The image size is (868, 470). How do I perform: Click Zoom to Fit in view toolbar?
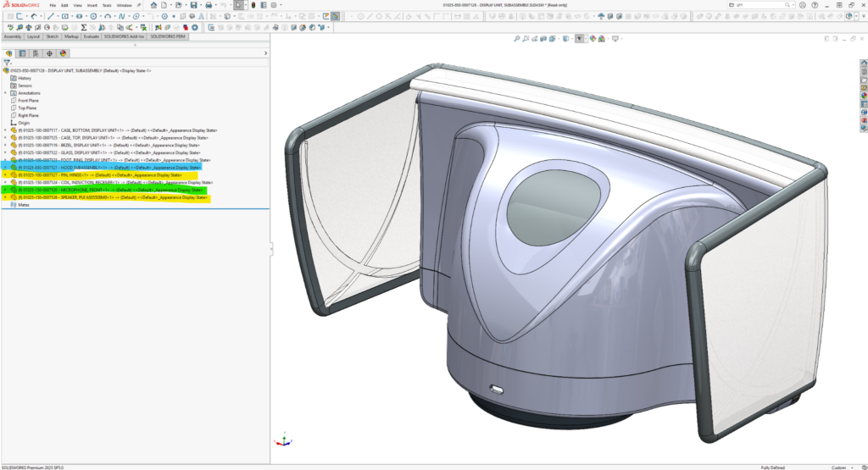click(x=516, y=39)
